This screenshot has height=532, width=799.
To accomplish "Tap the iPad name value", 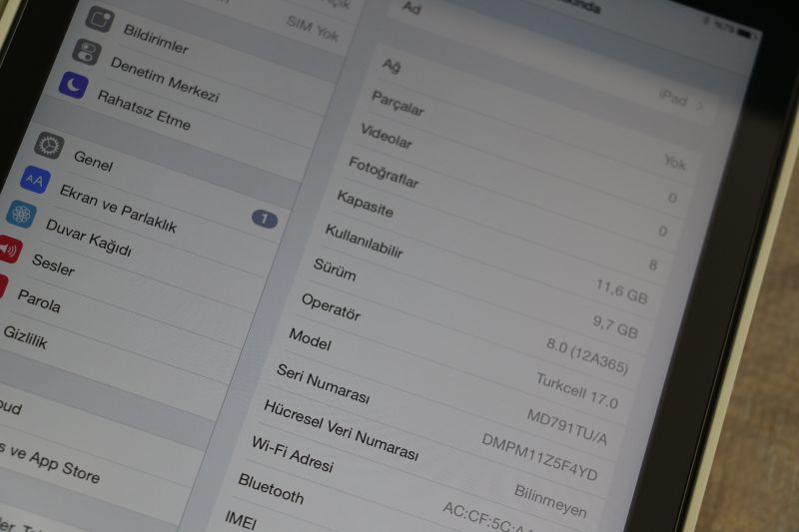I will [x=673, y=97].
